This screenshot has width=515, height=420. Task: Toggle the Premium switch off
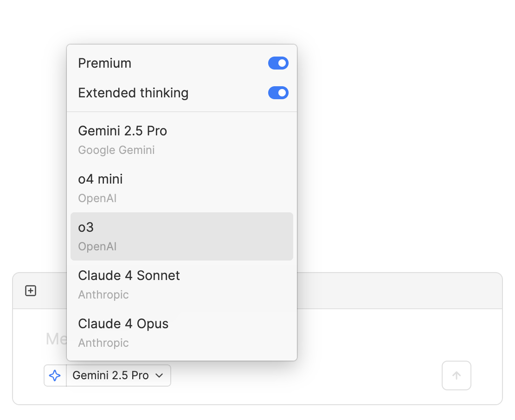(x=278, y=63)
